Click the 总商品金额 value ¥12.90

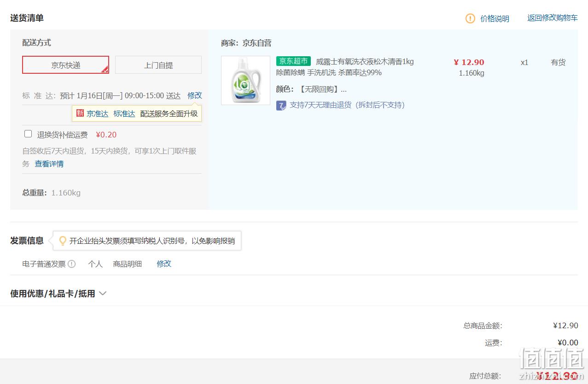click(x=565, y=325)
